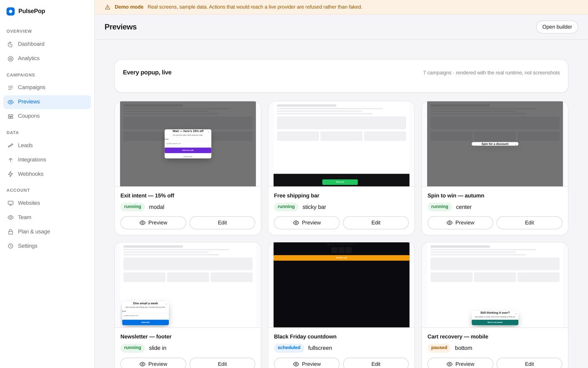The image size is (588, 368).
Task: Click the "Every popup, live" heading
Action: pyautogui.click(x=147, y=72)
